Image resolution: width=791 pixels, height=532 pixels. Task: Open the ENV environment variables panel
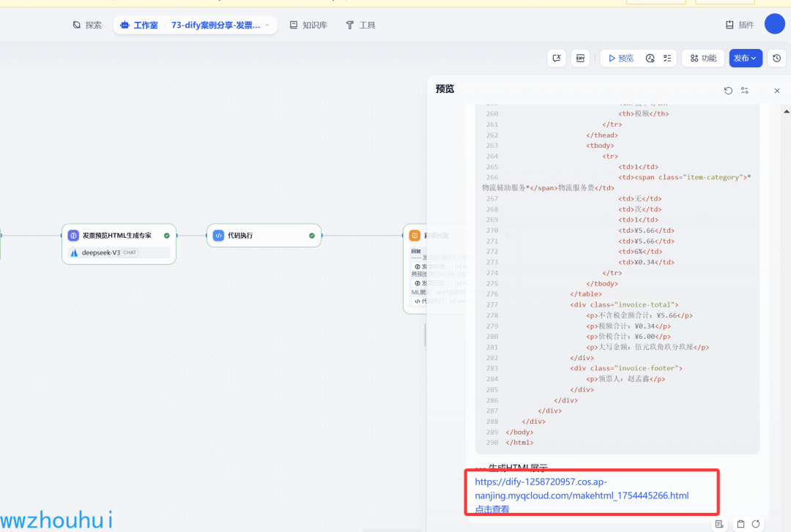click(581, 59)
